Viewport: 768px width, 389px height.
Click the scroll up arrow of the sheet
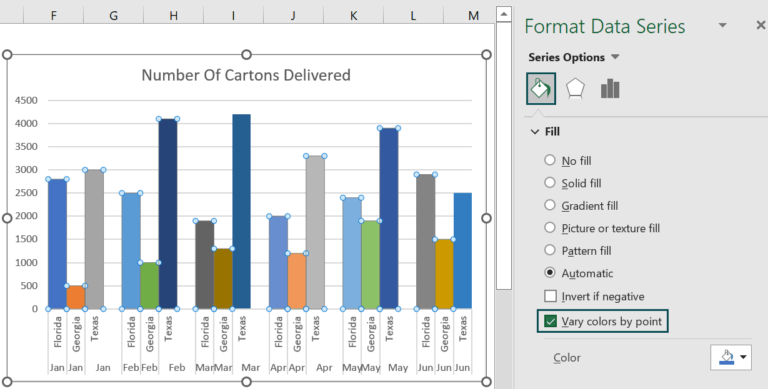[x=504, y=14]
